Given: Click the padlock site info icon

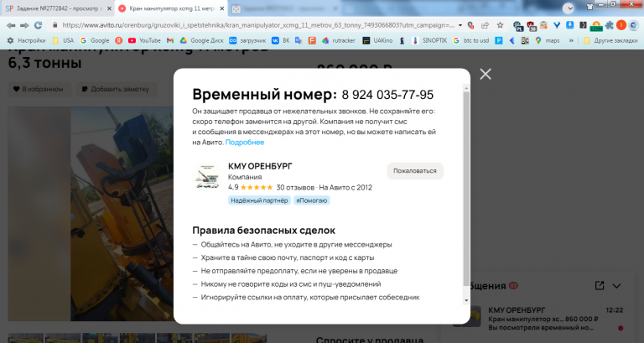Looking at the screenshot, I should click(55, 25).
